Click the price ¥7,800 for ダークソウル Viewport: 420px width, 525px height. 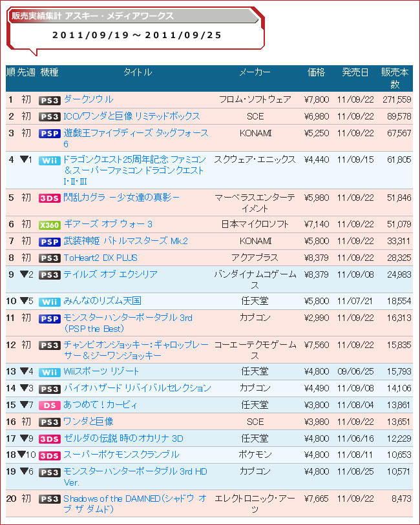point(317,99)
